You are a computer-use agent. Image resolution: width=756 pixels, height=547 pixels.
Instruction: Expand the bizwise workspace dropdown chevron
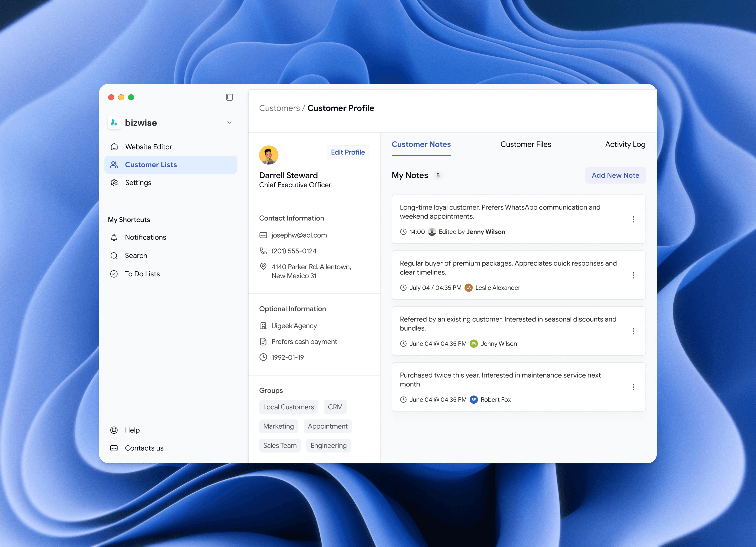tap(229, 122)
